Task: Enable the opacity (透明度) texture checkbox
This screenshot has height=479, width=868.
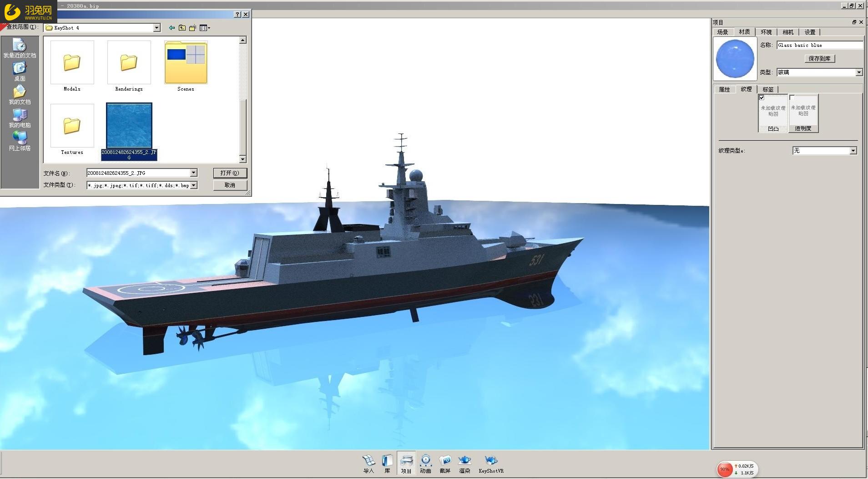Action: [792, 98]
